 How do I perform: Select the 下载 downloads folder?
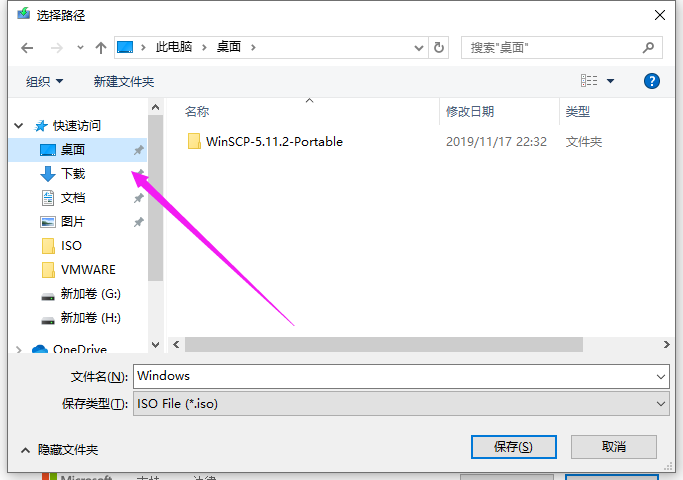pyautogui.click(x=73, y=174)
